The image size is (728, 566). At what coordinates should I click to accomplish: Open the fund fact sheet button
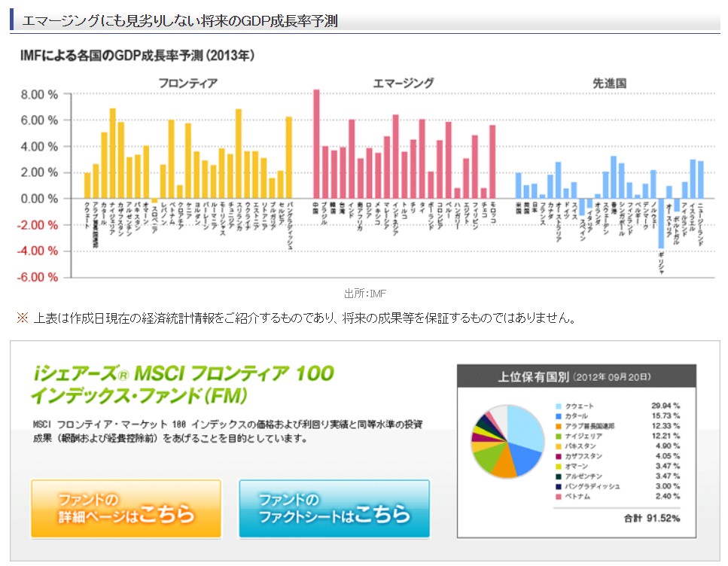pos(334,509)
